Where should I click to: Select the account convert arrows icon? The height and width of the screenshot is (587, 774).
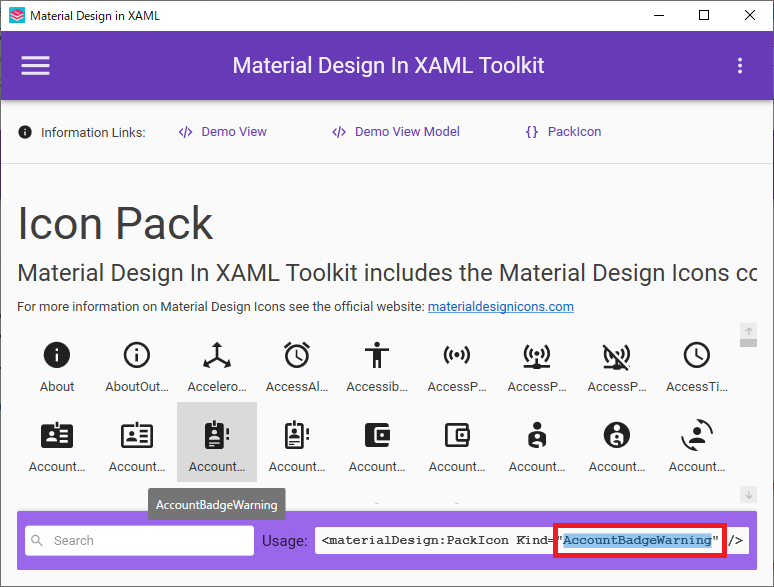click(697, 435)
